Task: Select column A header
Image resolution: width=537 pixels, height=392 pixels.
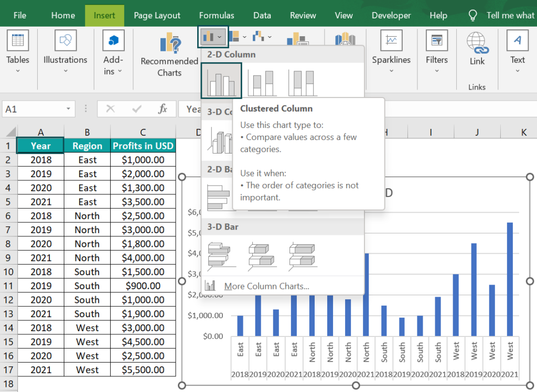Action: (40, 132)
